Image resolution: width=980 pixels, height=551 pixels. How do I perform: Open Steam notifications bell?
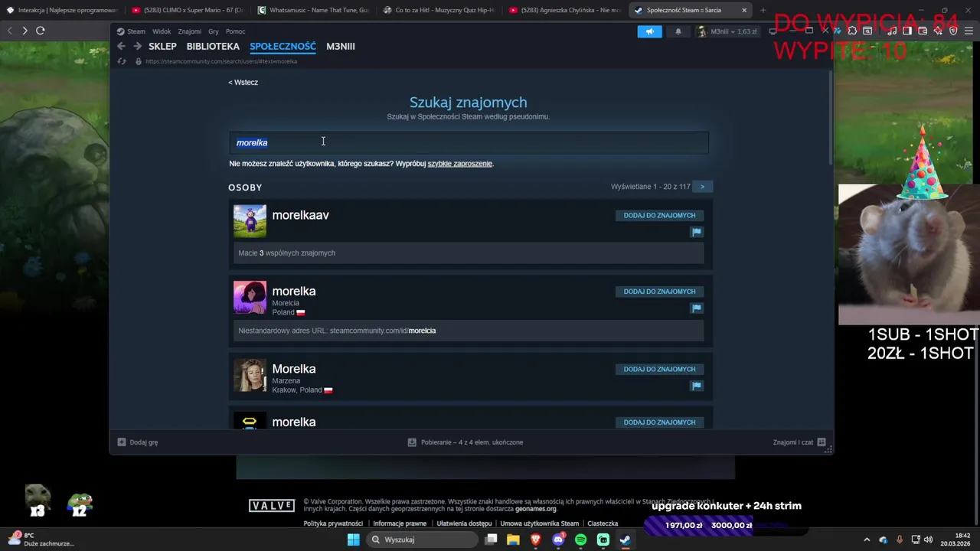678,31
